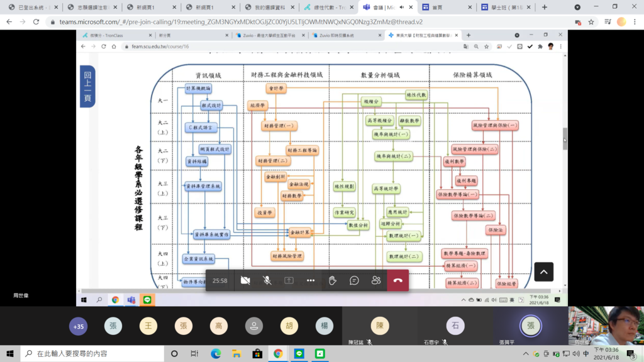This screenshot has height=362, width=644.
Task: Show the participants list
Action: click(376, 280)
